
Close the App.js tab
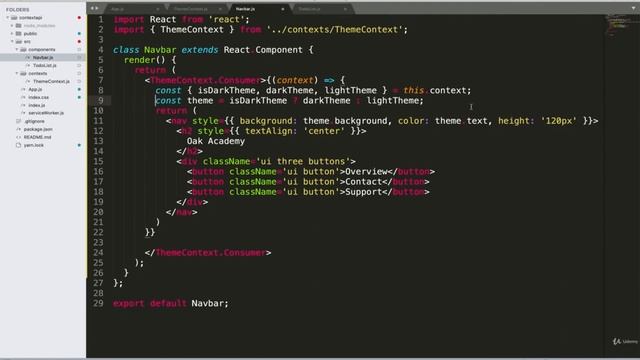point(158,9)
